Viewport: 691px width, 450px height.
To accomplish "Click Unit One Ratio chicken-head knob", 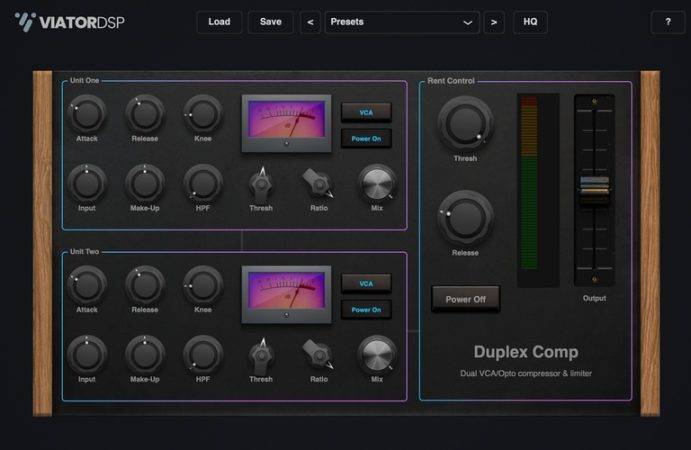I will [x=319, y=185].
